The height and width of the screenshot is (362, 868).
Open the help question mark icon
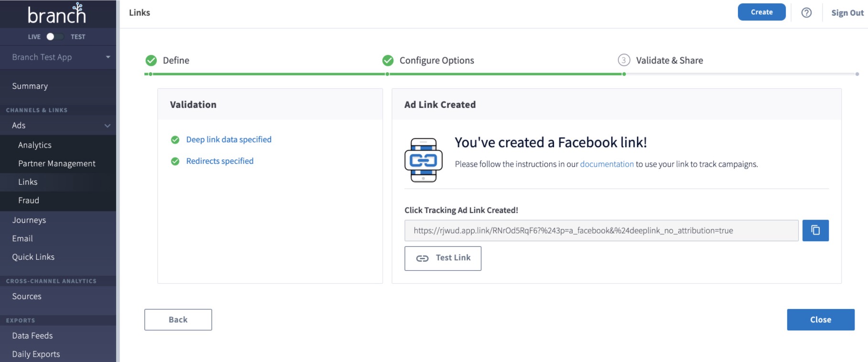(x=806, y=13)
